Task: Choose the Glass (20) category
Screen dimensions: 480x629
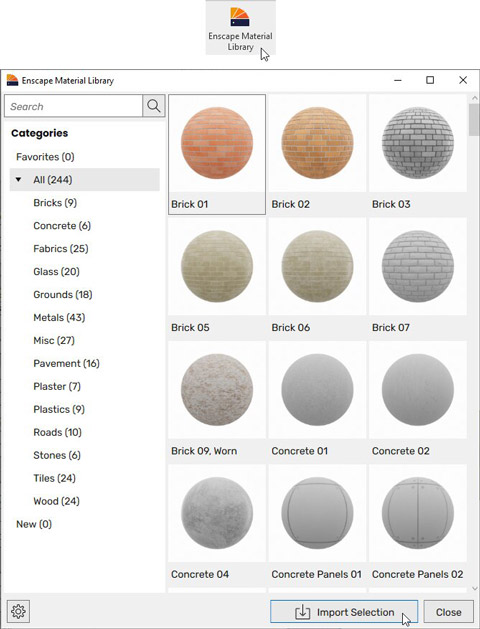Action: [56, 272]
